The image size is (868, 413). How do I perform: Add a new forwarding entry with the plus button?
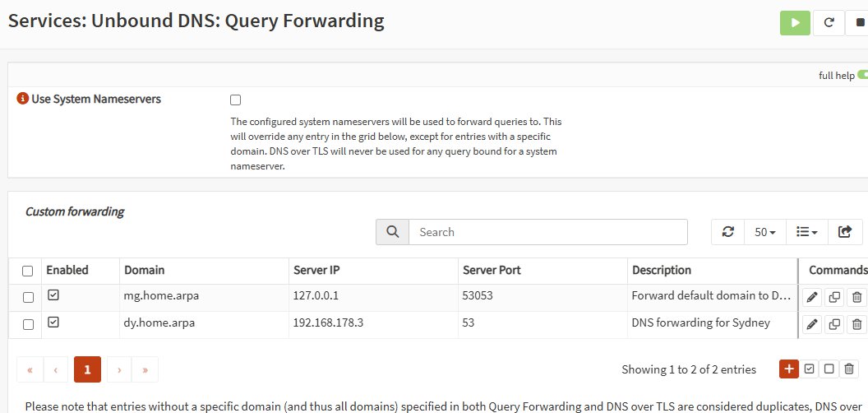click(x=789, y=369)
